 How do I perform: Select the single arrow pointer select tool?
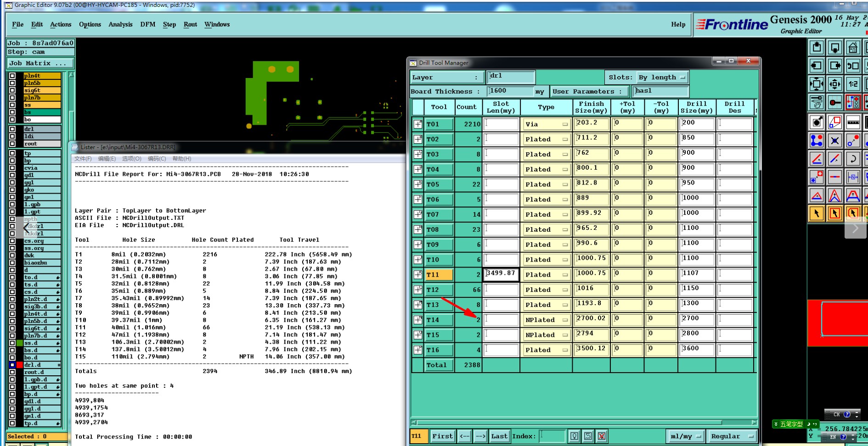click(x=817, y=213)
